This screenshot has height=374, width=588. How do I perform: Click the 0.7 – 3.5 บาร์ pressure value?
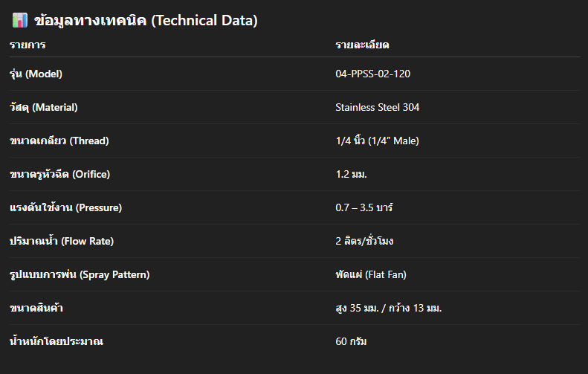click(364, 207)
